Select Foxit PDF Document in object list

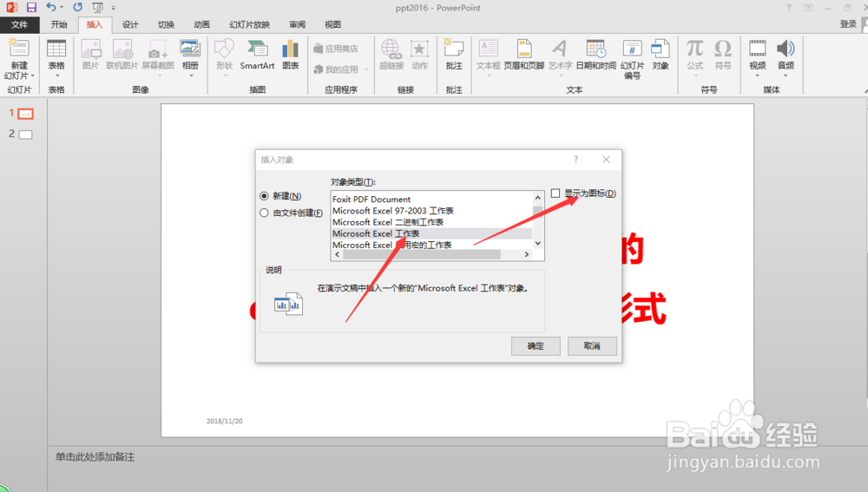click(x=431, y=200)
